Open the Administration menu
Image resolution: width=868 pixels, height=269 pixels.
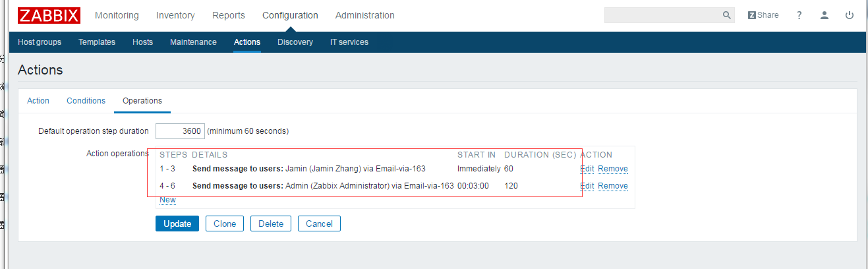click(x=365, y=15)
